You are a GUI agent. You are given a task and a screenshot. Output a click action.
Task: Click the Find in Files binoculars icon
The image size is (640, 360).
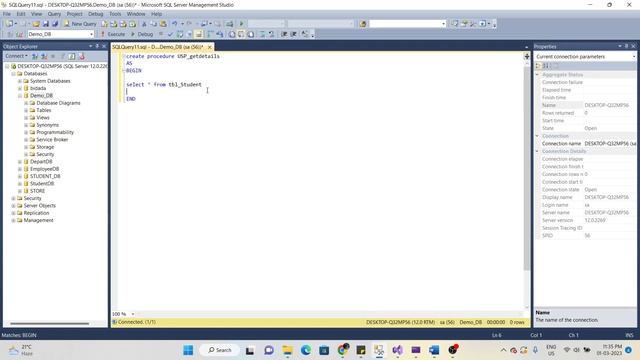[363, 24]
